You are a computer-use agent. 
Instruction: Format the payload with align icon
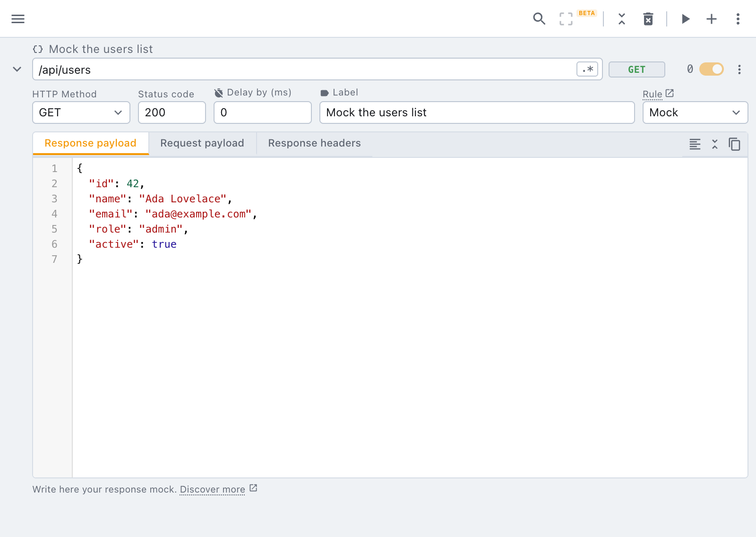[x=695, y=144]
